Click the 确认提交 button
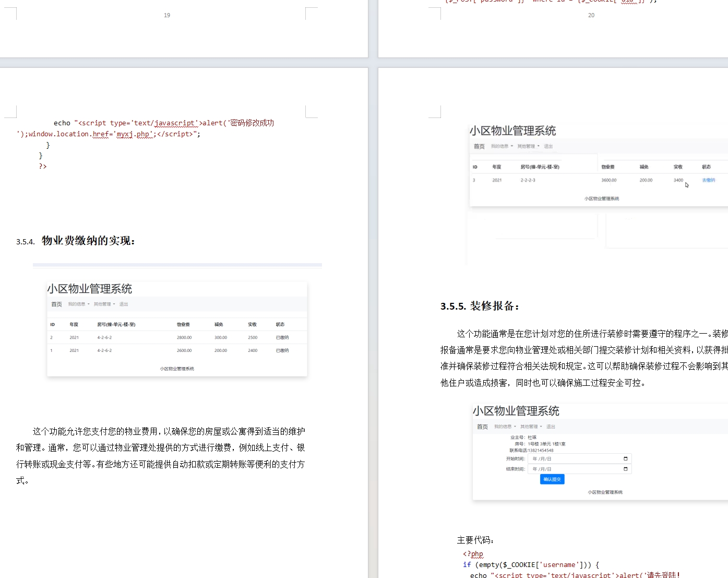Image resolution: width=728 pixels, height=578 pixels. tap(552, 479)
